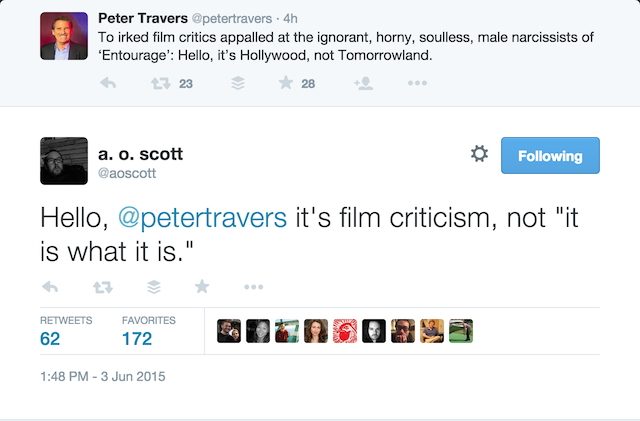Click the red patterned avatar among favoriters

[345, 331]
